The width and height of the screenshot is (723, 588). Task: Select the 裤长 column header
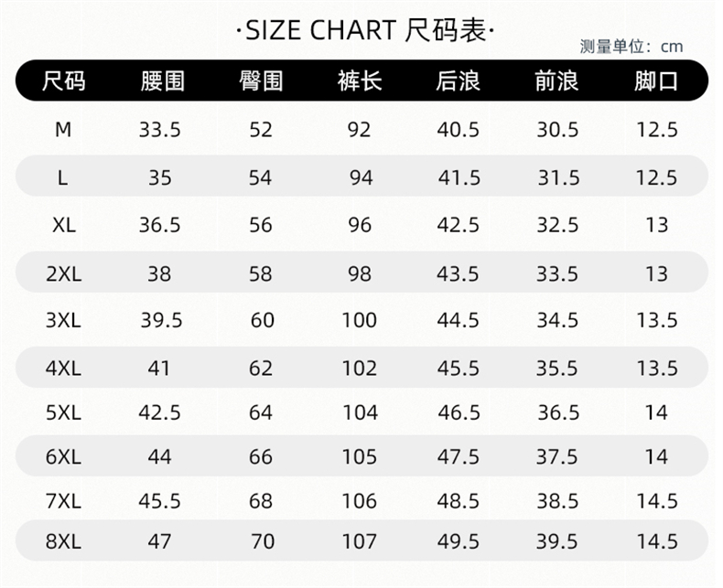360,81
